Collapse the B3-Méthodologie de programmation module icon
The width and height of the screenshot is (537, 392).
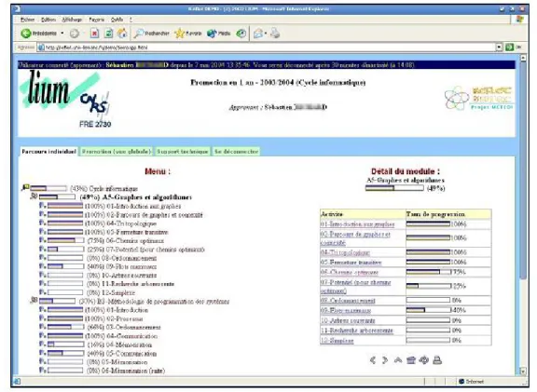34,301
